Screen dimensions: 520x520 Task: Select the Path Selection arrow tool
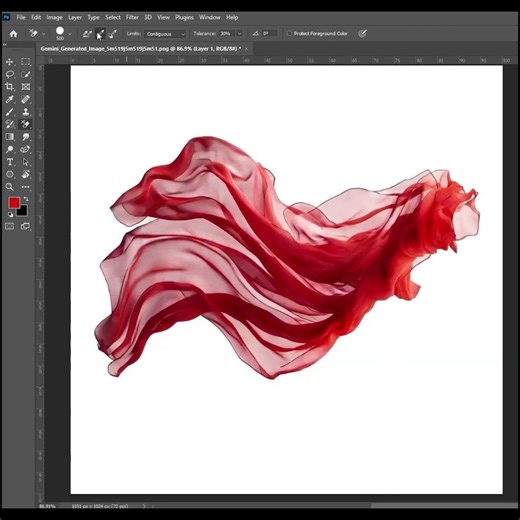pyautogui.click(x=25, y=162)
